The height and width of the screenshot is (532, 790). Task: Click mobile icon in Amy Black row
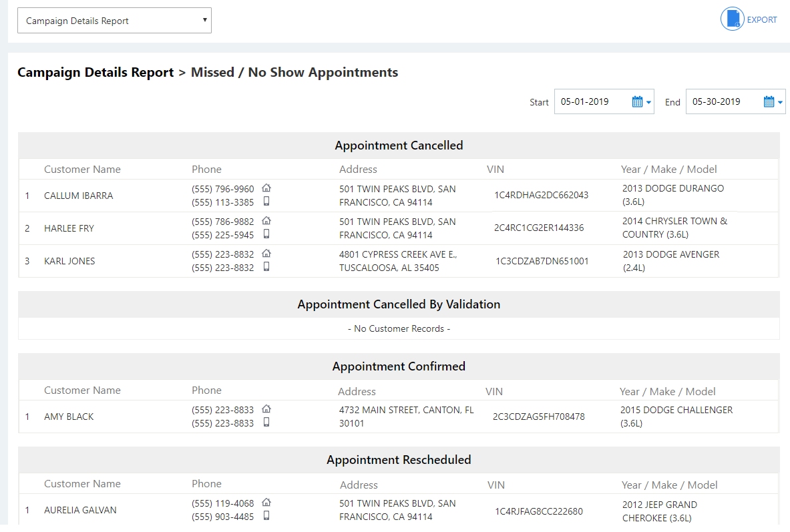coord(266,422)
